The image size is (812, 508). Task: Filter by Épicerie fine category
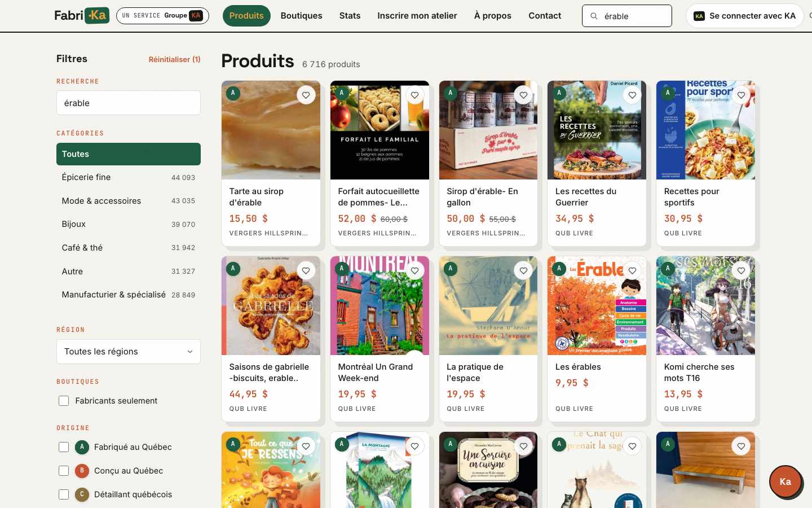click(129, 177)
